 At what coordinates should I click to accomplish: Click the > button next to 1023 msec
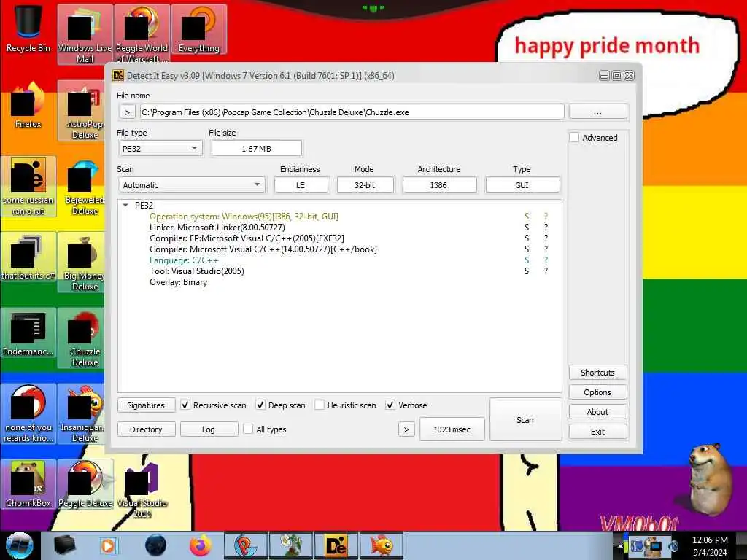coord(406,429)
